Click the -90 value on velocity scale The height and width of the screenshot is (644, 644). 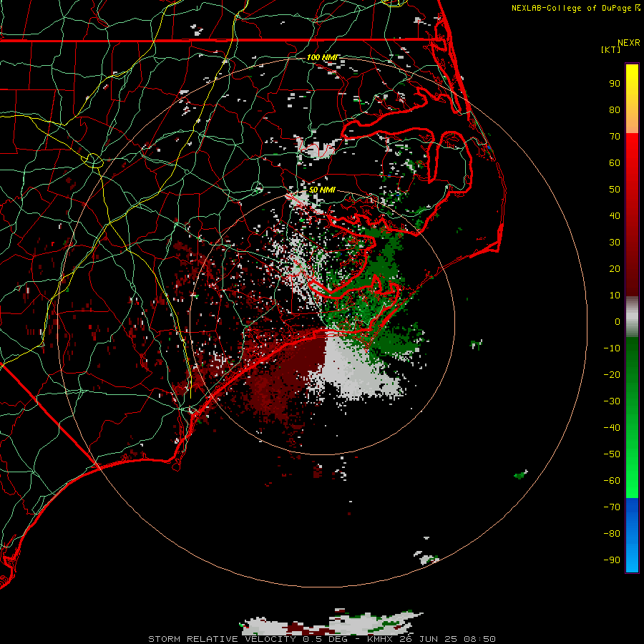(612, 560)
